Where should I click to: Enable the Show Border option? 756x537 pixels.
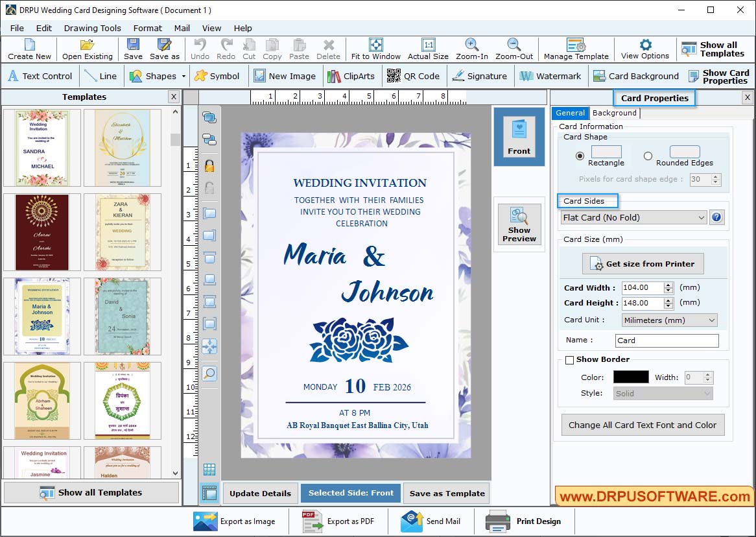pos(569,359)
